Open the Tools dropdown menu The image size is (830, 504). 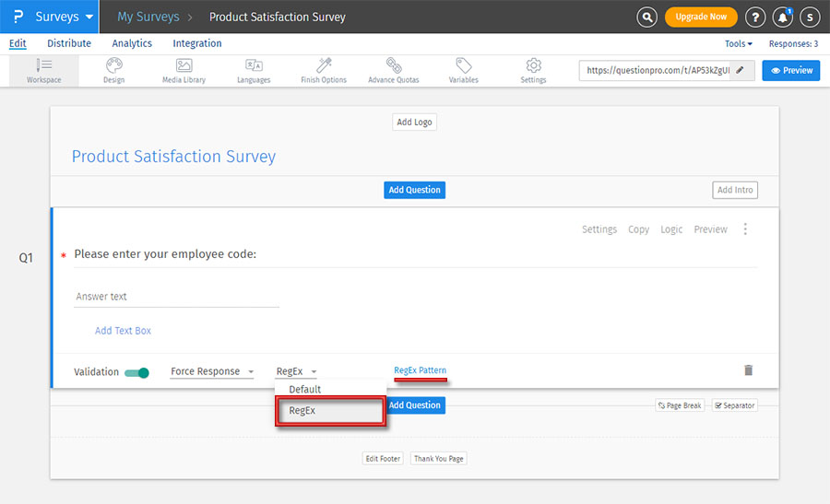(738, 43)
